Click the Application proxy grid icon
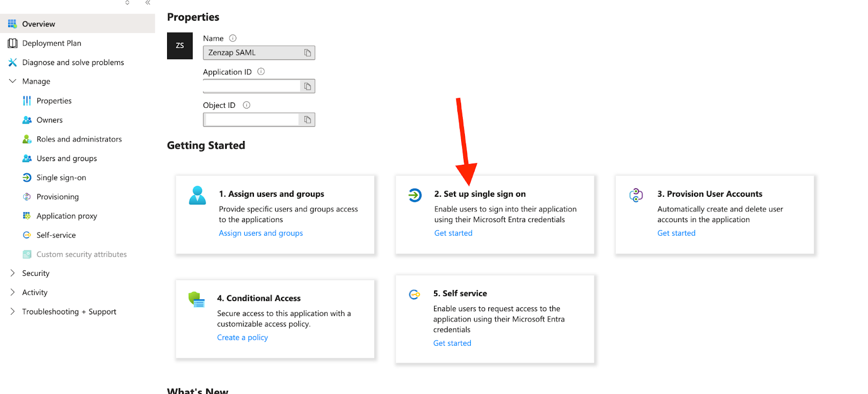Viewport: 868px width, 394px height. [x=27, y=216]
